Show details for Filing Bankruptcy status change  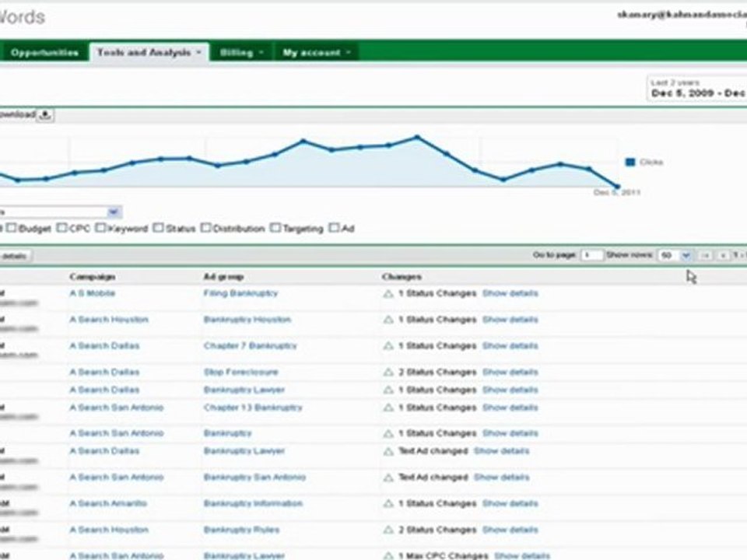510,293
